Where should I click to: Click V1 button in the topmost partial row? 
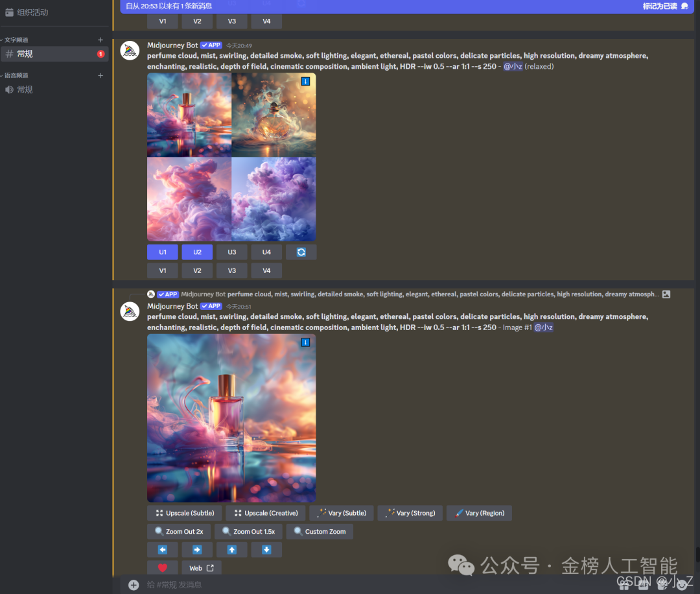163,21
